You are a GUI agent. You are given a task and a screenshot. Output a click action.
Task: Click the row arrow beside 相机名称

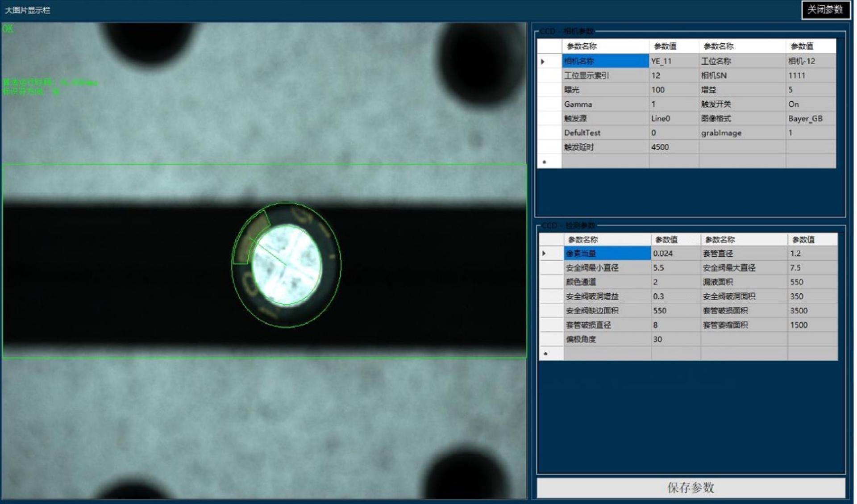click(x=543, y=61)
